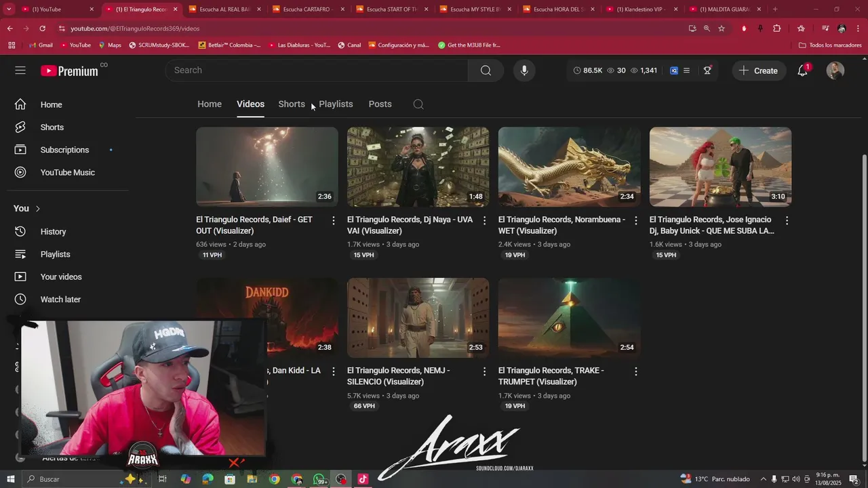Switch to Klandestino VIP browser tab
The width and height of the screenshot is (868, 488).
click(x=641, y=9)
